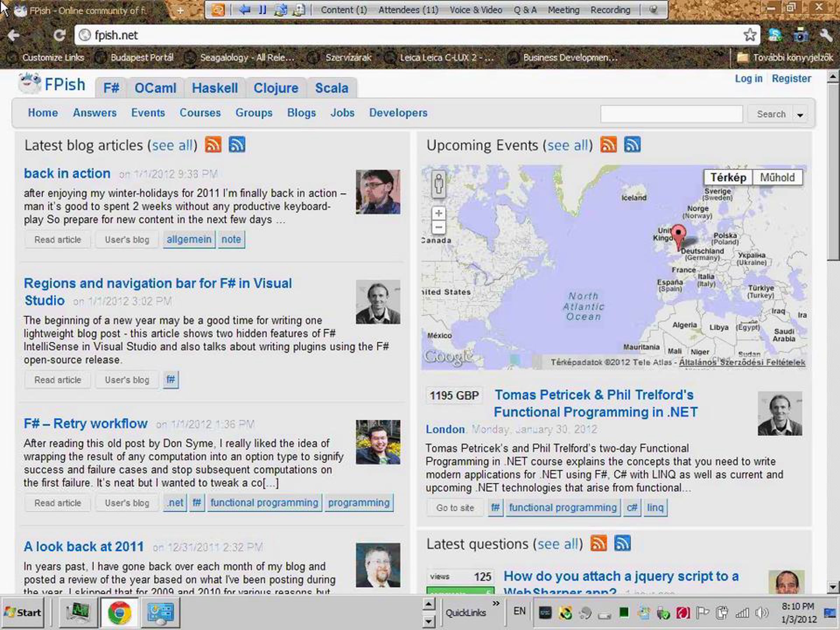Select the Clojure language tab
The image size is (840, 630).
coord(276,88)
